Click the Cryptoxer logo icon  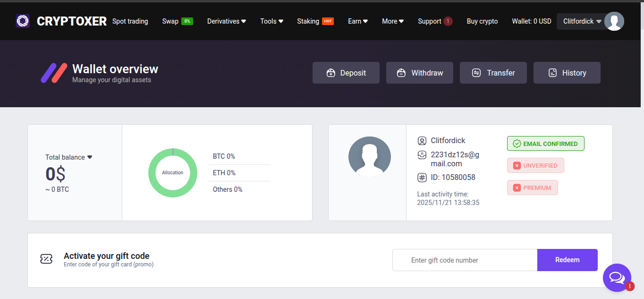23,21
